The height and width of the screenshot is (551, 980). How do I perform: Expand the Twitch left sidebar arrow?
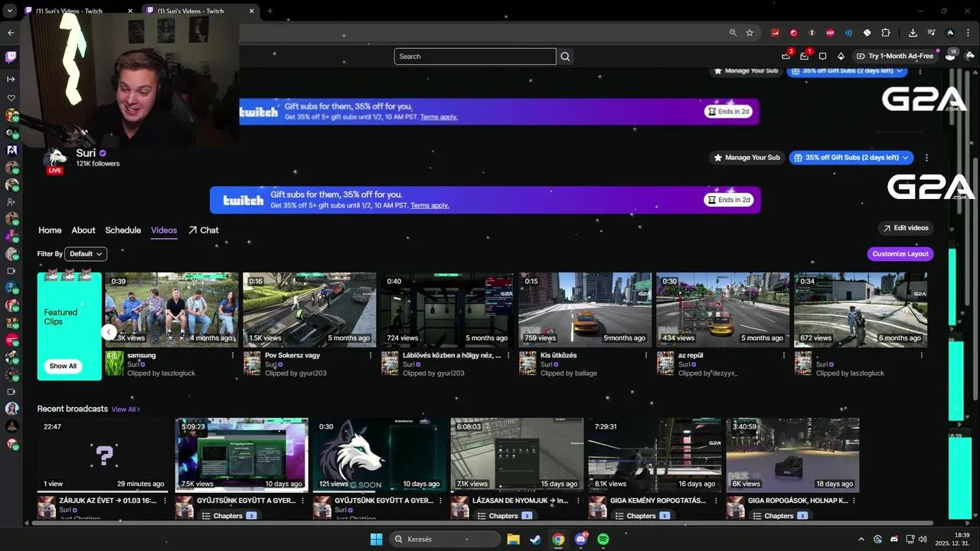[x=11, y=79]
